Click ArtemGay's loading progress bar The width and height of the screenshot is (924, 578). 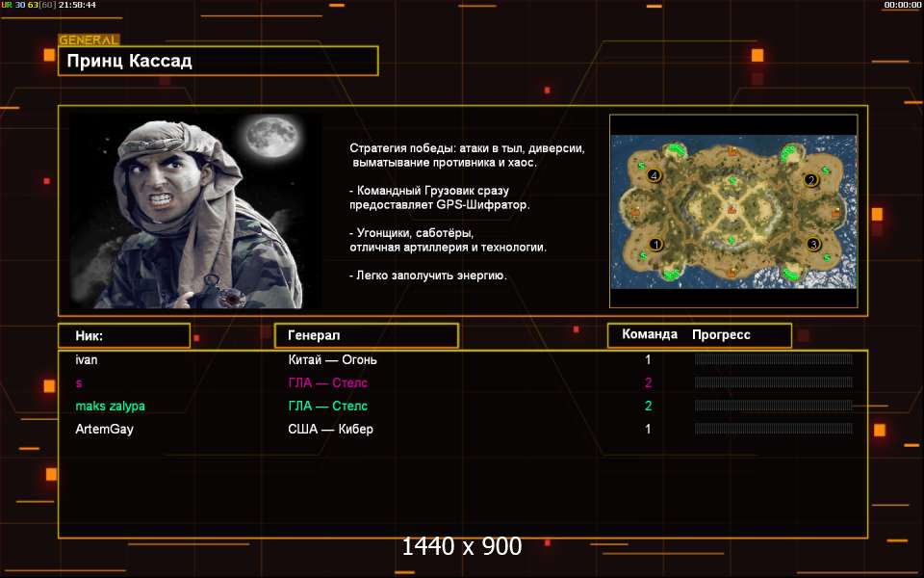point(773,429)
